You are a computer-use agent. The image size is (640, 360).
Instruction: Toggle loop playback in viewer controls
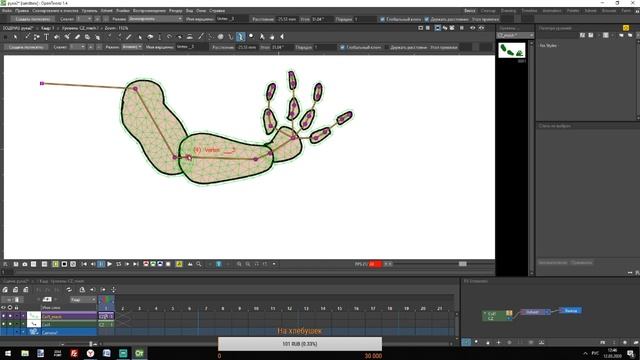pos(118,264)
